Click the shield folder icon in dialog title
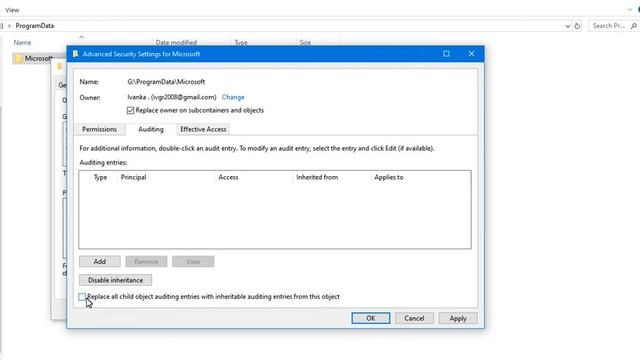 click(x=76, y=54)
